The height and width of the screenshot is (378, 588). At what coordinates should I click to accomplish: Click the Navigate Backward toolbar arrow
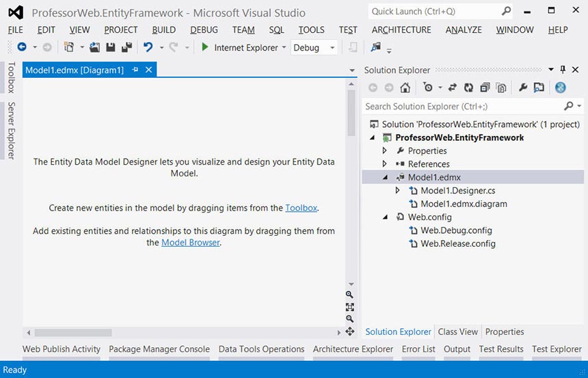point(22,47)
